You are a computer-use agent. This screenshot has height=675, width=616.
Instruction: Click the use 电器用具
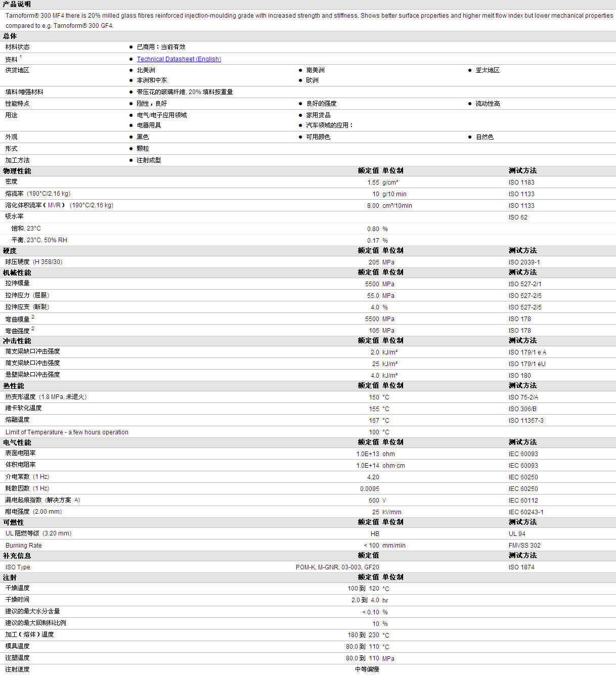(149, 125)
